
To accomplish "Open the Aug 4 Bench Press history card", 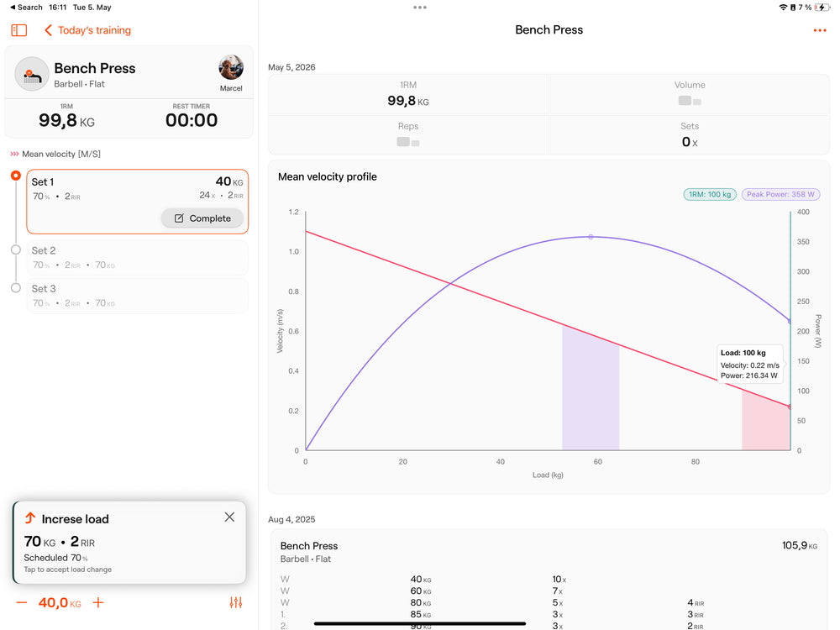I will coord(549,580).
